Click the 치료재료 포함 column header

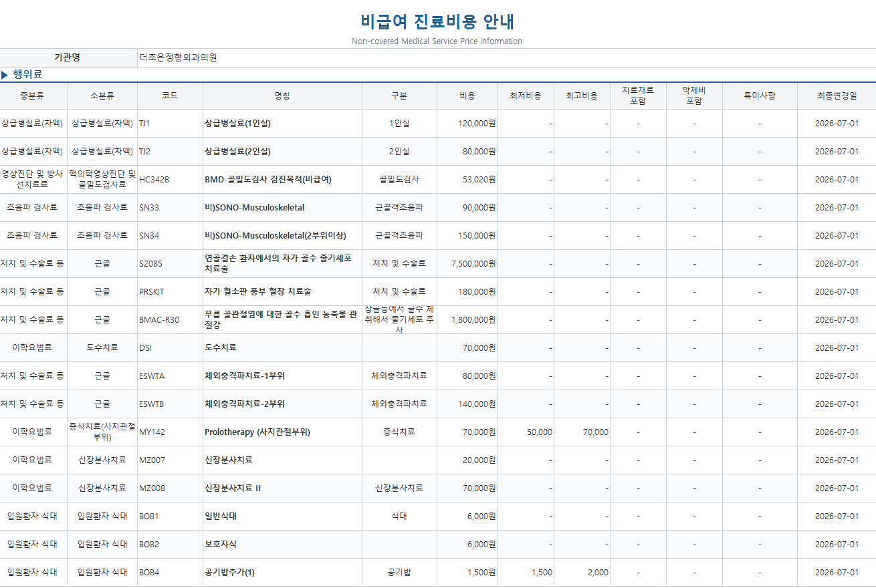638,96
